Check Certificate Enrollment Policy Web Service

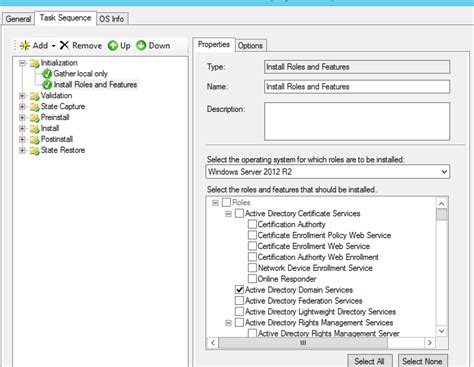(x=252, y=235)
